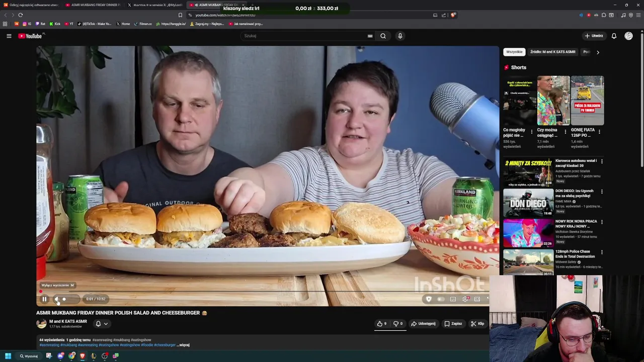Start voice search with microphone
Screen dimensions: 644x362
pos(400,36)
